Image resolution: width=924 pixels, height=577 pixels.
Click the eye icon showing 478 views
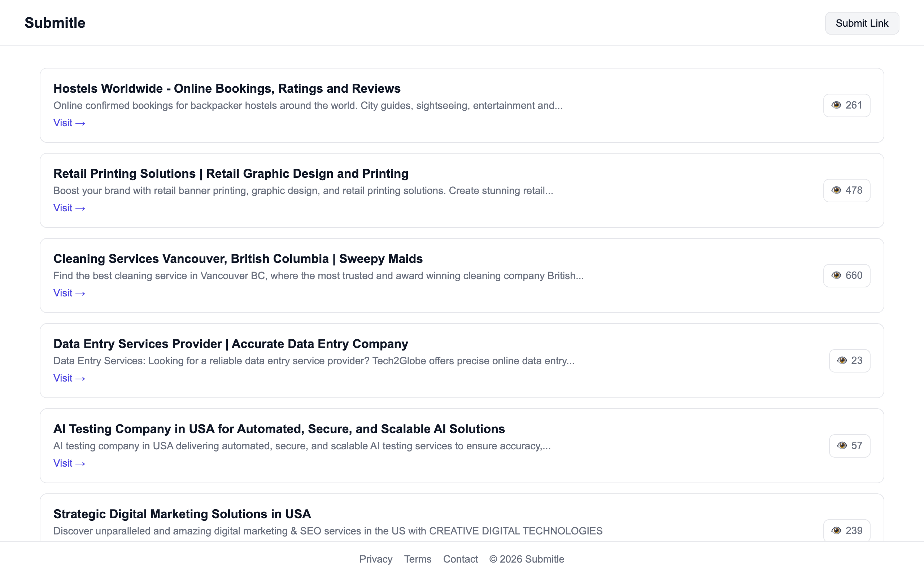pyautogui.click(x=838, y=190)
